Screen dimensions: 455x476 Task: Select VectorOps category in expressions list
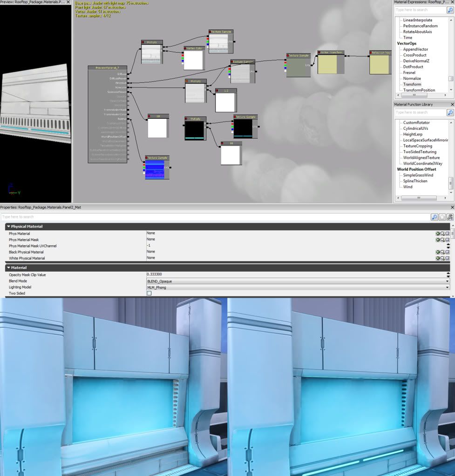tap(407, 43)
